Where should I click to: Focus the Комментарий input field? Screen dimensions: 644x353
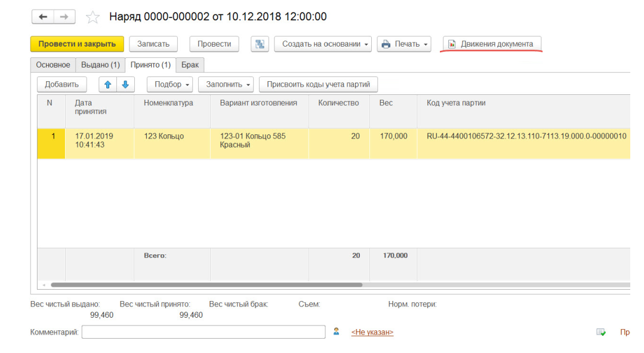click(x=203, y=332)
